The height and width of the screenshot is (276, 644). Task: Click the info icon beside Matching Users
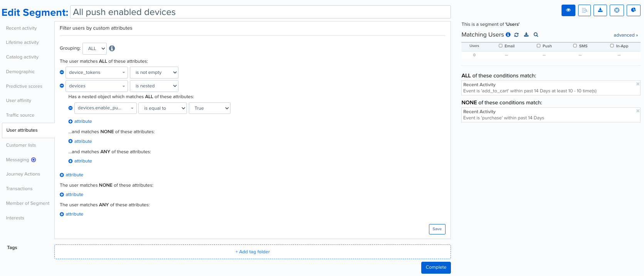pos(508,35)
